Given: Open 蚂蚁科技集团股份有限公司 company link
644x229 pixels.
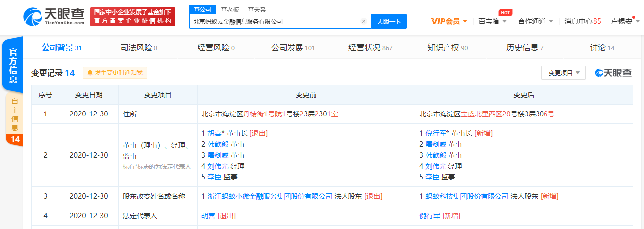Looking at the screenshot, I should 463,196.
